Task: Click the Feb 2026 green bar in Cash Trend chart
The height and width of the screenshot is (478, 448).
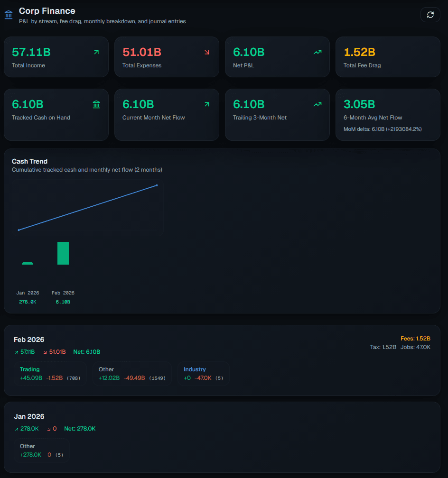Action: coord(63,253)
